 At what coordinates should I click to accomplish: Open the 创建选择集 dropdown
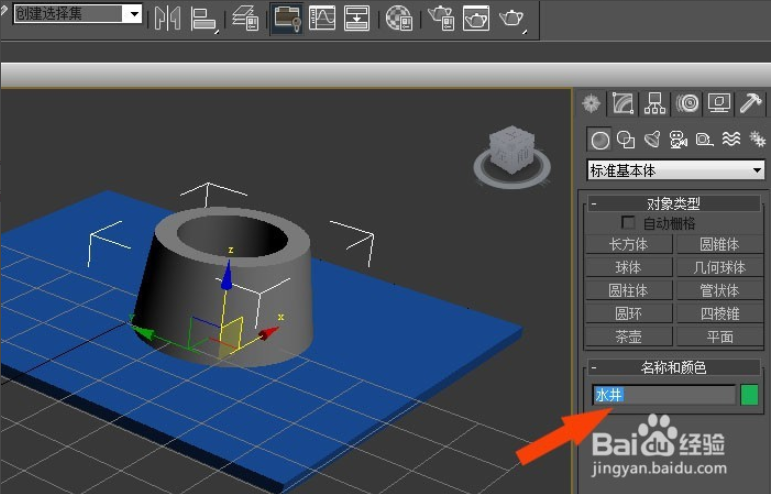(x=134, y=14)
